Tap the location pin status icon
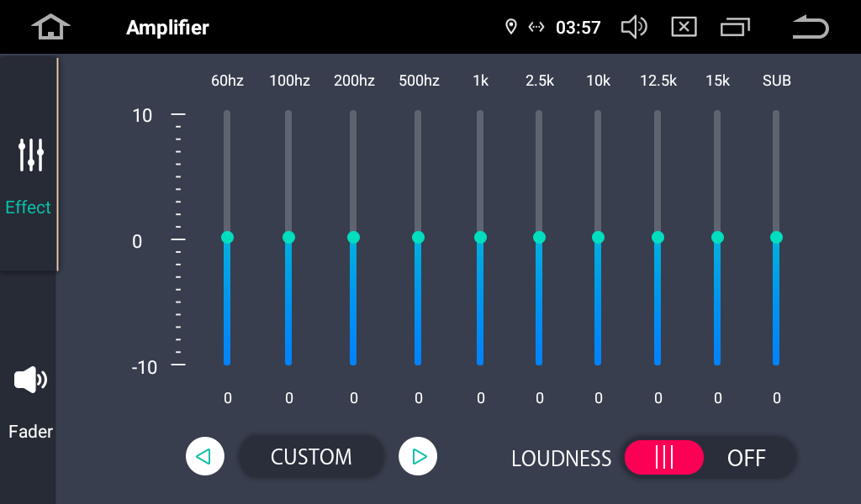861x504 pixels. pos(510,28)
